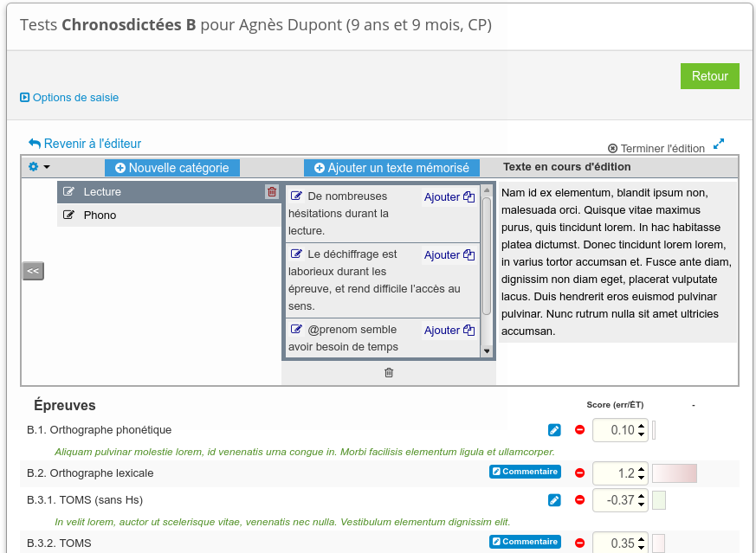Follow Revenir à l'éditeur link

(x=85, y=144)
